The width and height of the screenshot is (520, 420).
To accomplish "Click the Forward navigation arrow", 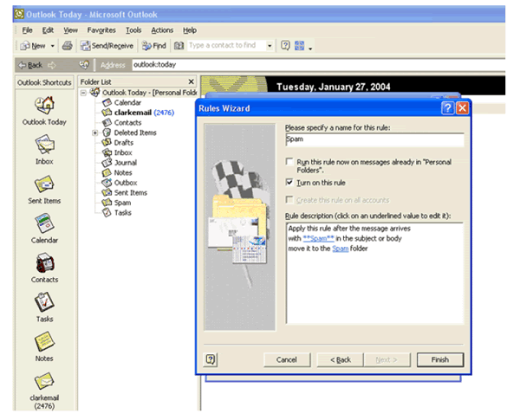I will 52,65.
